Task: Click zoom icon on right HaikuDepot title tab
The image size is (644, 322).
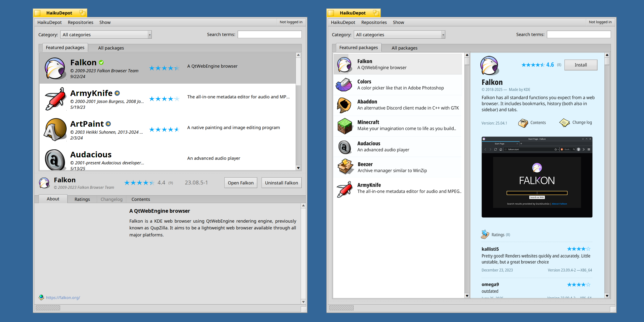Action: [376, 13]
